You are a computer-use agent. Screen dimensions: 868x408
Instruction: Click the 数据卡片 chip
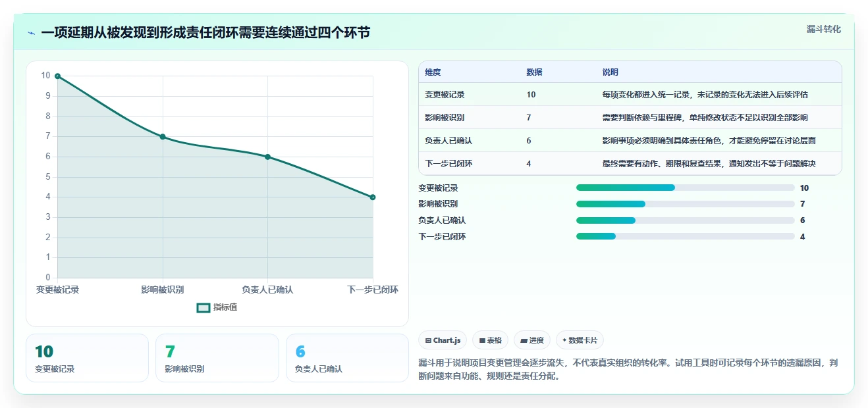(580, 340)
